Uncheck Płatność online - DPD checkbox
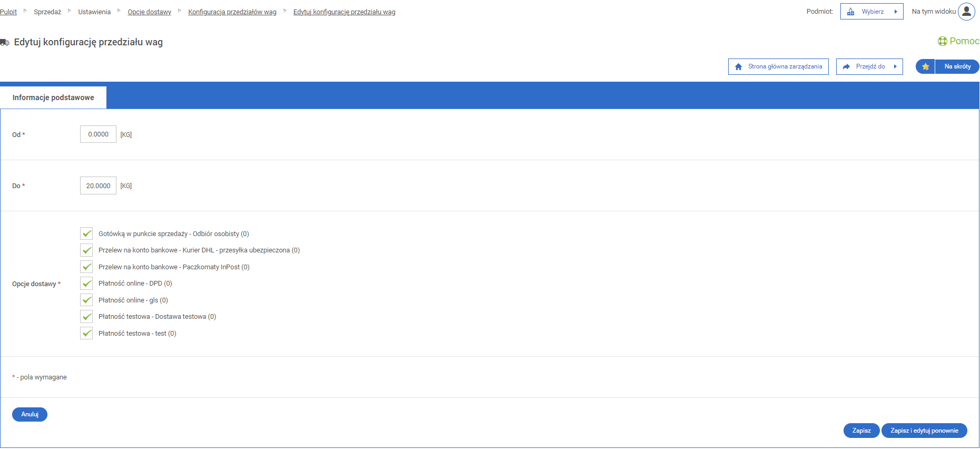 point(86,284)
